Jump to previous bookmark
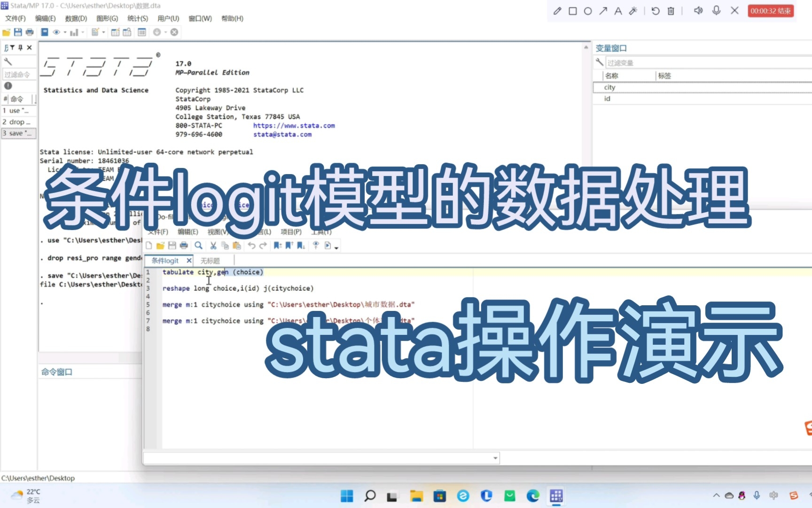 [x=289, y=246]
